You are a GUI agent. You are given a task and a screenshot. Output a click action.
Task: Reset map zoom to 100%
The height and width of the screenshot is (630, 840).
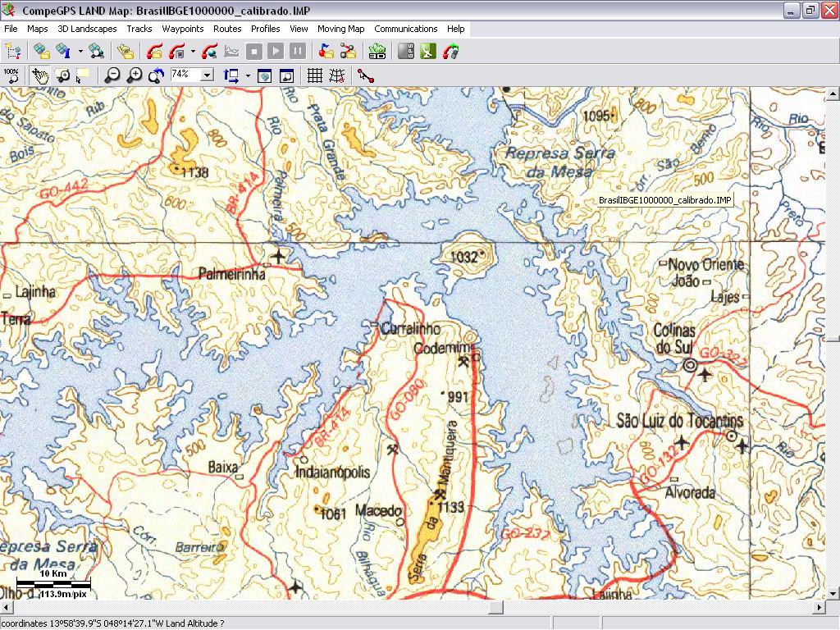click(x=11, y=75)
